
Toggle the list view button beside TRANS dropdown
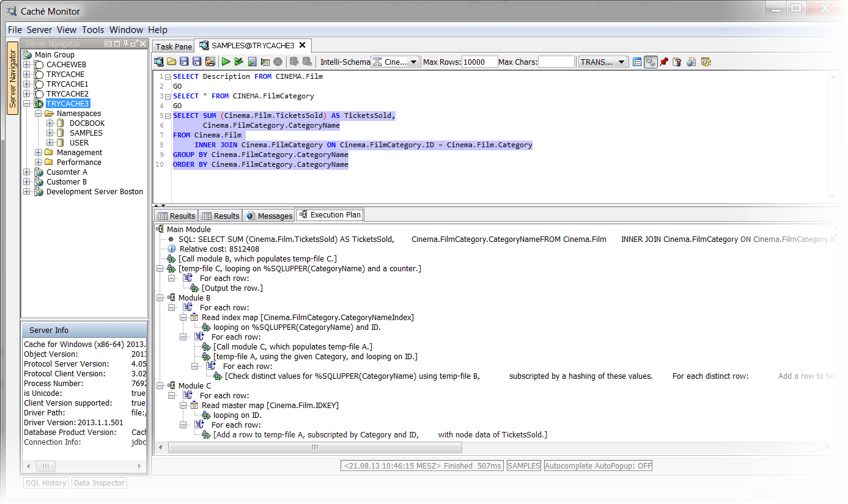637,62
